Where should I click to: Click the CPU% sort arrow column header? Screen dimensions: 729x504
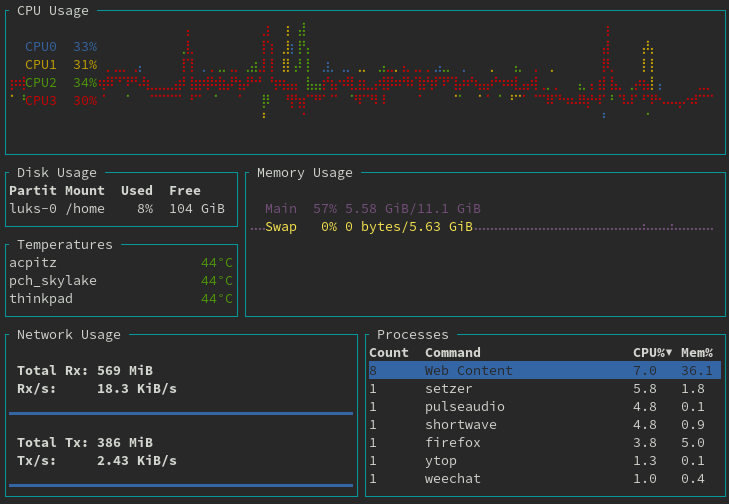[x=652, y=352]
